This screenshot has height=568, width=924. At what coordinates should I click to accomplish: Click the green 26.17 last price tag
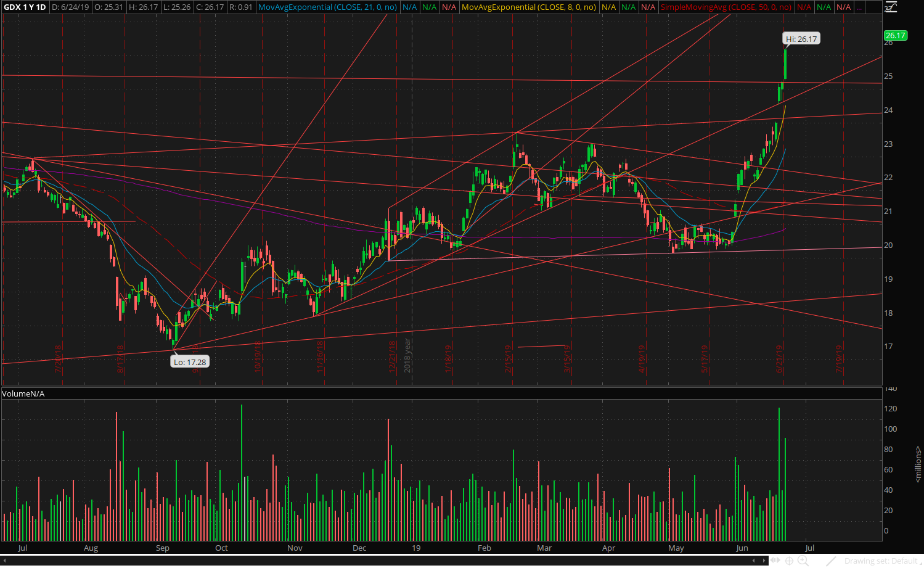pos(895,36)
